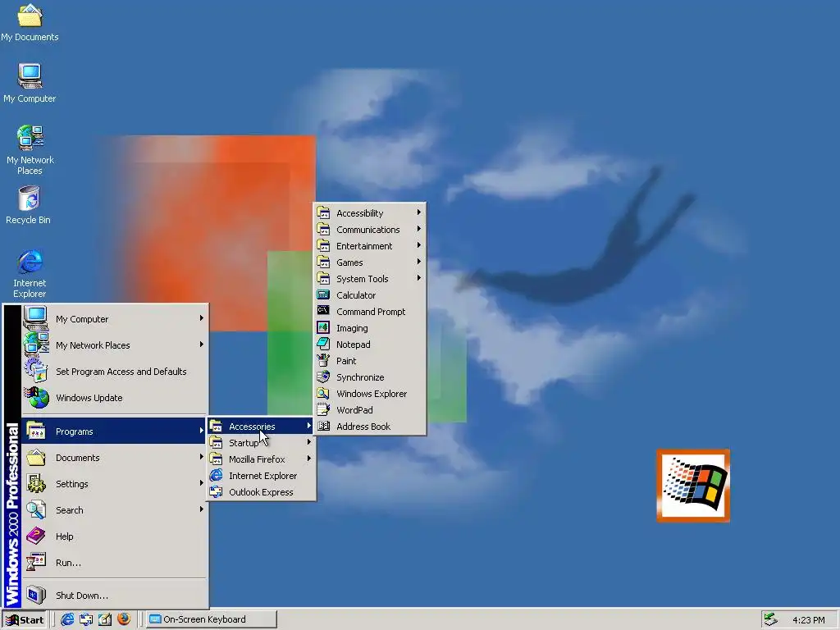Select Accessories in the Programs menu
Screen dimensions: 840x630
tap(261, 427)
